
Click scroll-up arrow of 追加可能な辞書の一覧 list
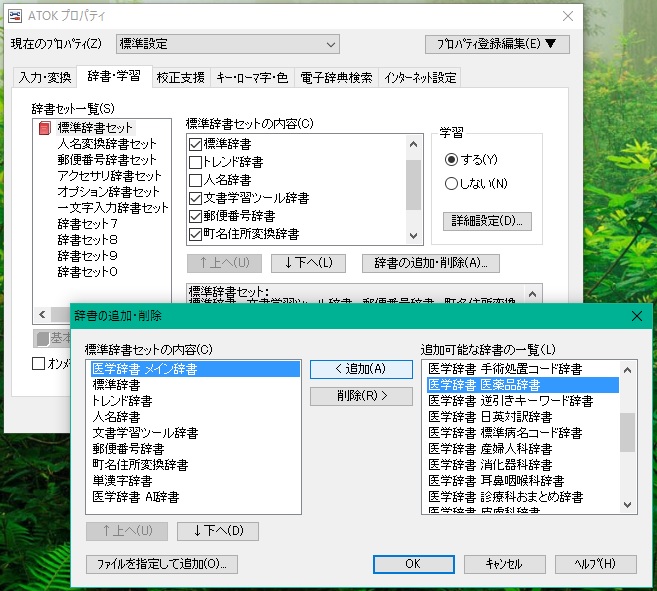click(x=627, y=370)
